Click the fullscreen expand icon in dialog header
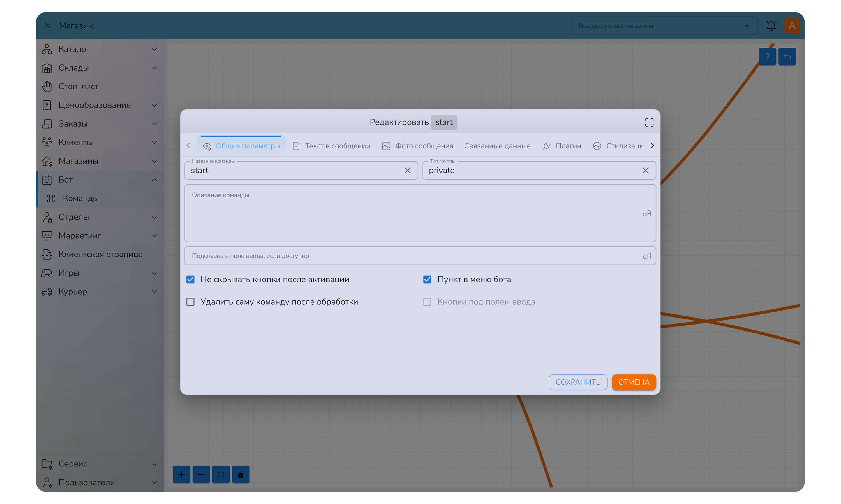This screenshot has width=841, height=504. (x=649, y=122)
